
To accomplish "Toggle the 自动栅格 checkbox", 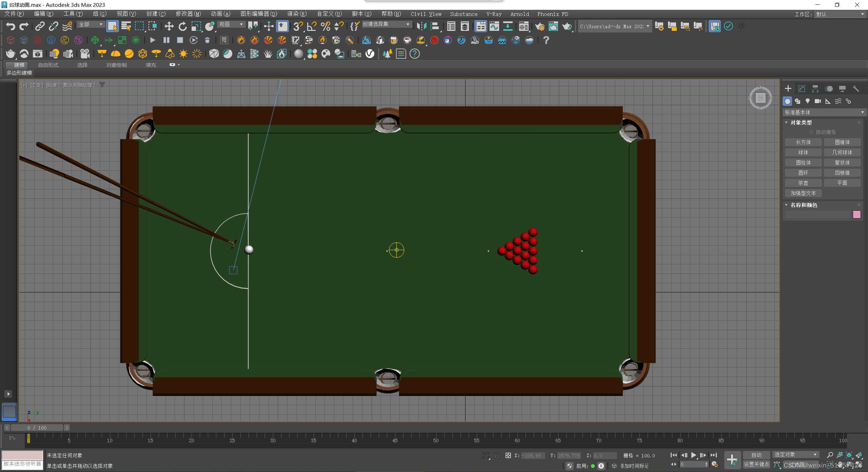I will [811, 132].
